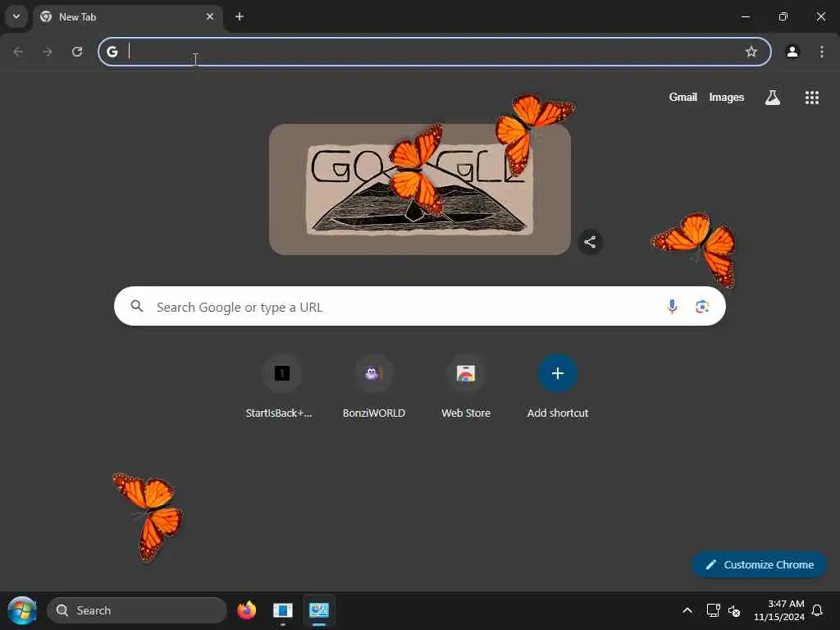Open the BonziWORLD shortcut
The height and width of the screenshot is (630, 840).
374,387
